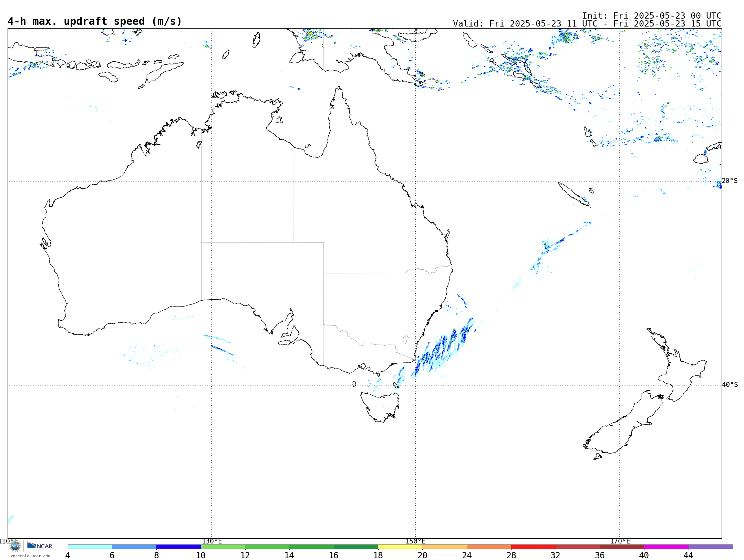This screenshot has height=560, width=744.
Task: Click the '130°E' longitude label
Action: coord(212,541)
